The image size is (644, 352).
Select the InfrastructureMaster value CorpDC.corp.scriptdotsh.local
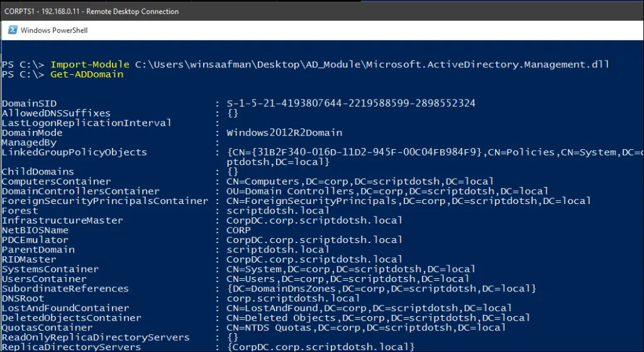tap(314, 220)
